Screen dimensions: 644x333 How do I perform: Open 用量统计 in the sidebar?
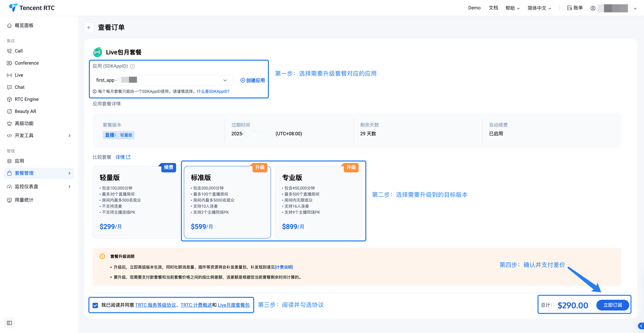click(24, 200)
